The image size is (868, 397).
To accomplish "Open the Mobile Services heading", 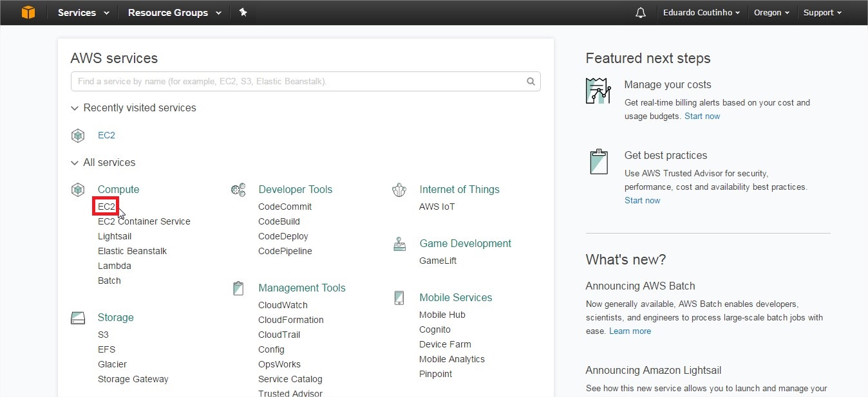I will (456, 297).
